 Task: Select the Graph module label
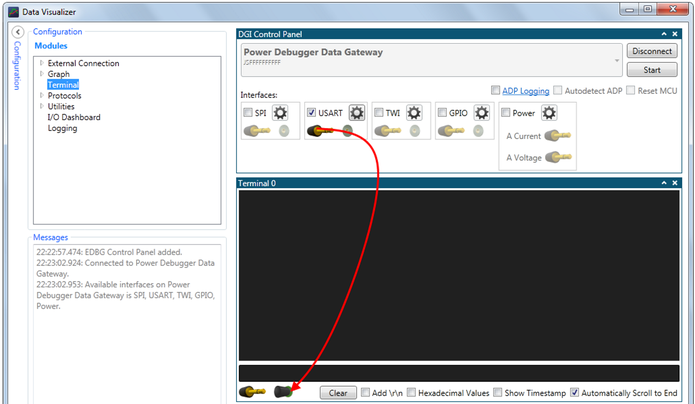59,74
